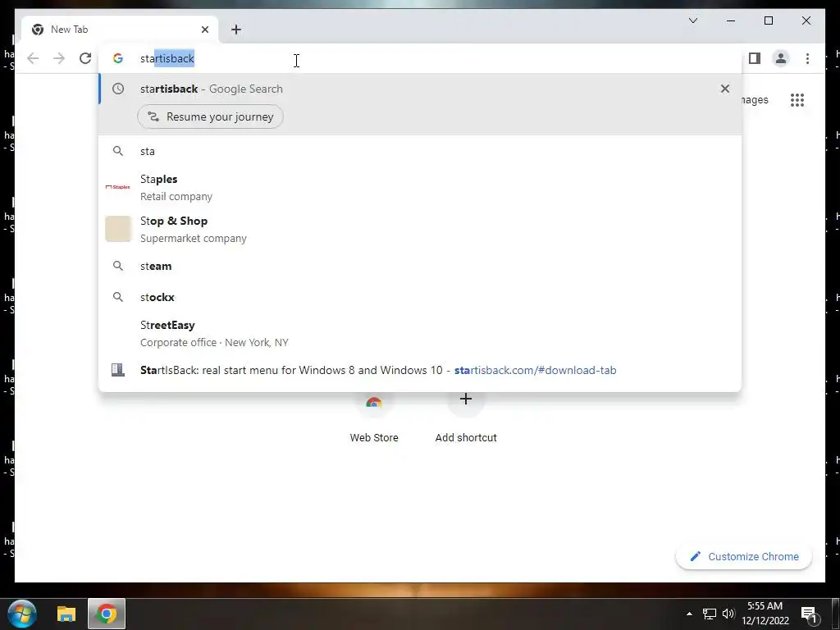Maximize the Chrome window

coord(768,21)
